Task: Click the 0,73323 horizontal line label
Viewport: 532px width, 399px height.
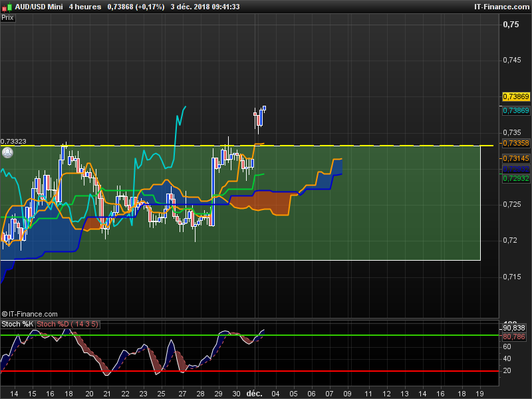Action: [13, 142]
